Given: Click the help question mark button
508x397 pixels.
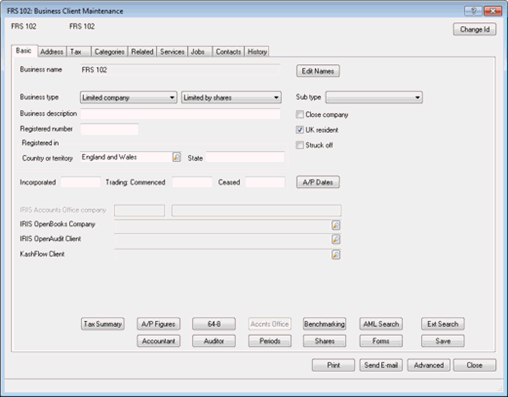Looking at the screenshot, I should [473, 11].
